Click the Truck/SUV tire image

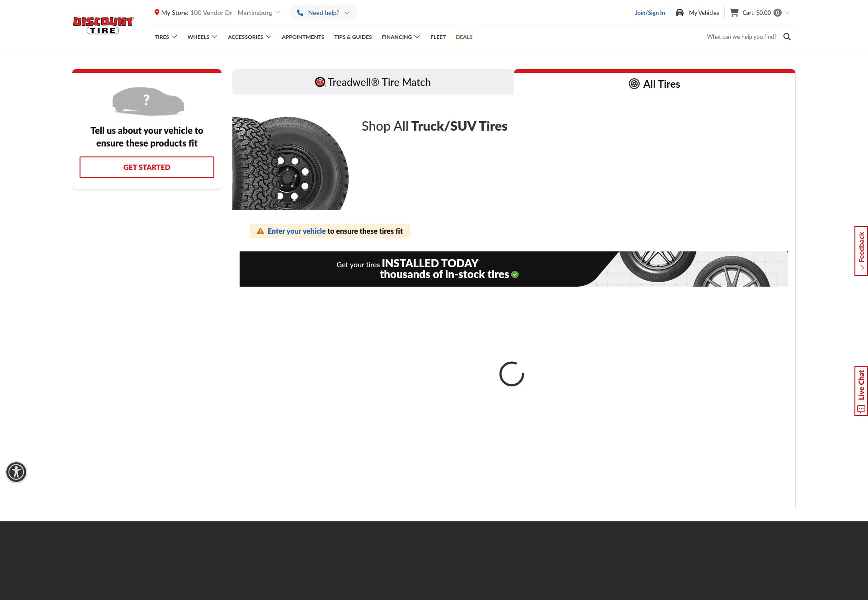(290, 163)
